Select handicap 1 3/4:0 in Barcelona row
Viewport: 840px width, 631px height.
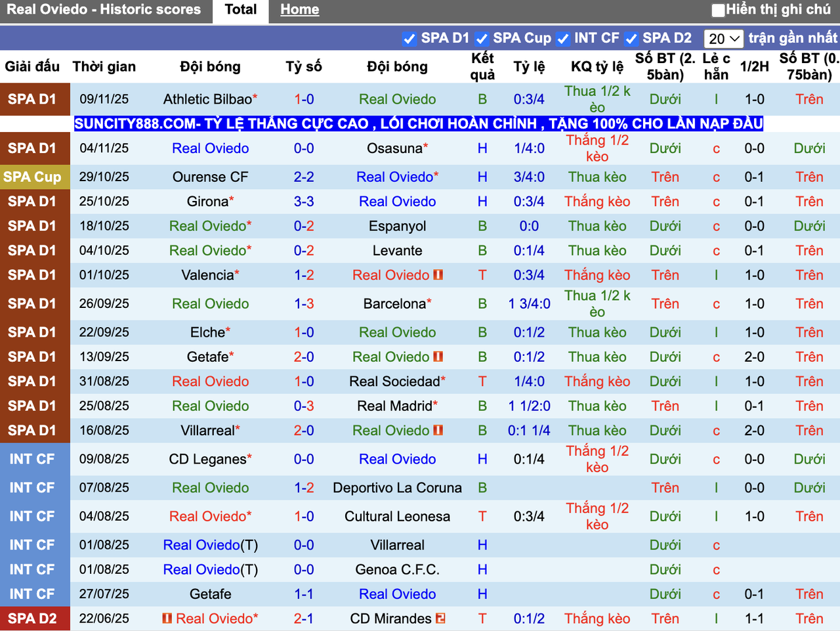point(529,303)
